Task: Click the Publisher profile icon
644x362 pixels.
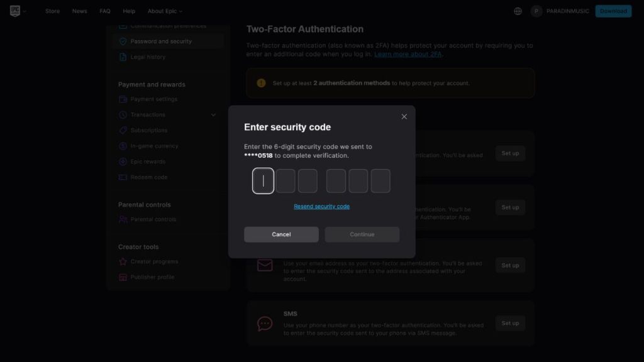Action: coord(122,277)
